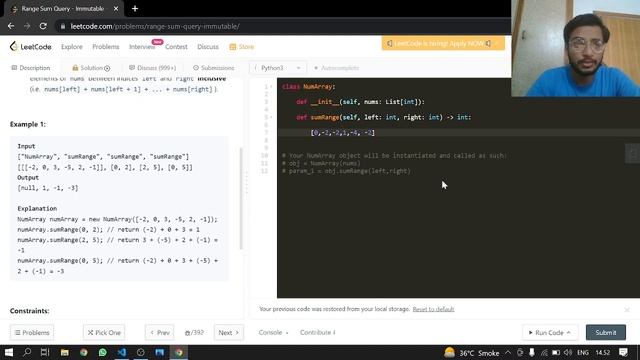
Task: Open the Discuss page
Action: [208, 47]
